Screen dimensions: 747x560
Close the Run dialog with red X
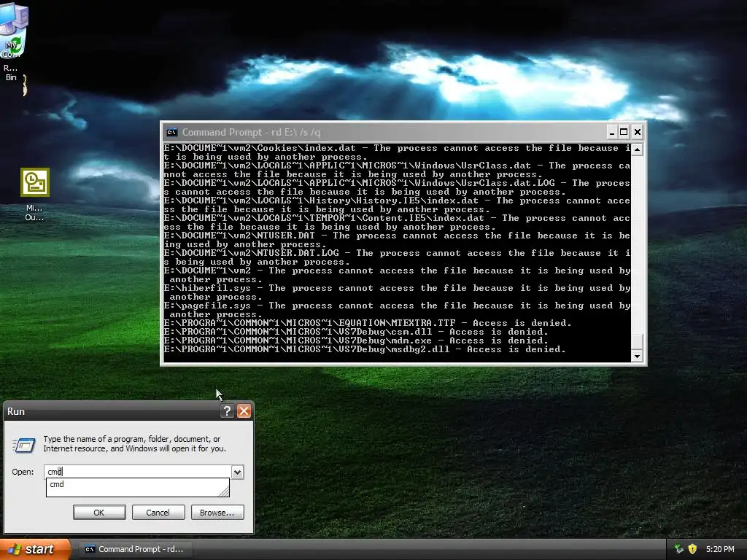(x=244, y=411)
